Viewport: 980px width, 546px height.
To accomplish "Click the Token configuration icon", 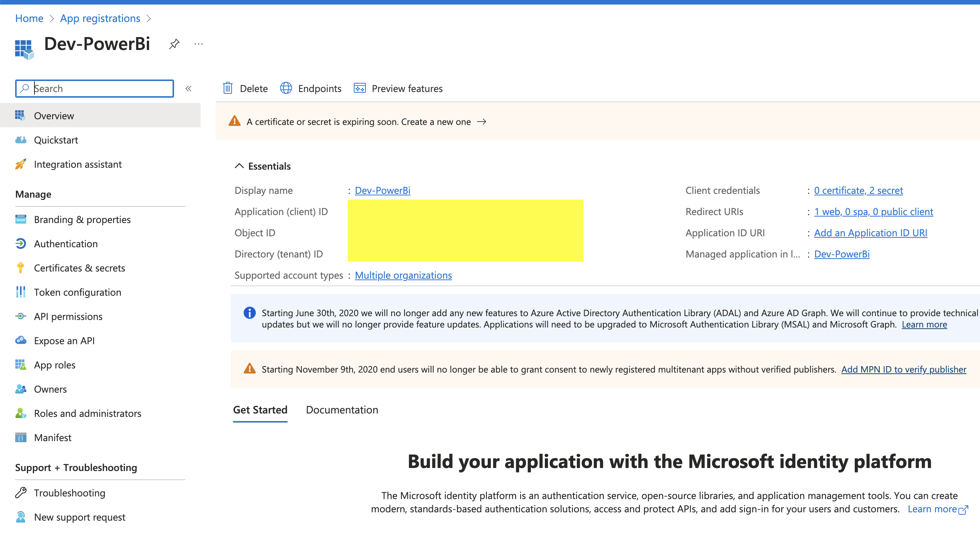I will pos(20,292).
